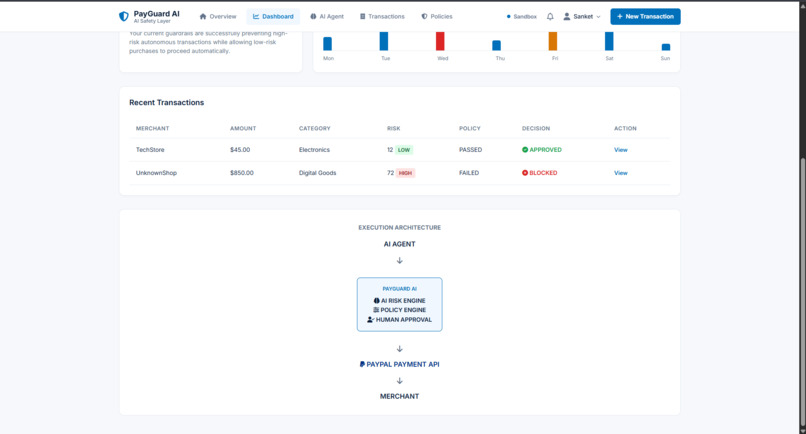View the UnknownShop transaction details
This screenshot has width=806, height=434.
tap(620, 173)
